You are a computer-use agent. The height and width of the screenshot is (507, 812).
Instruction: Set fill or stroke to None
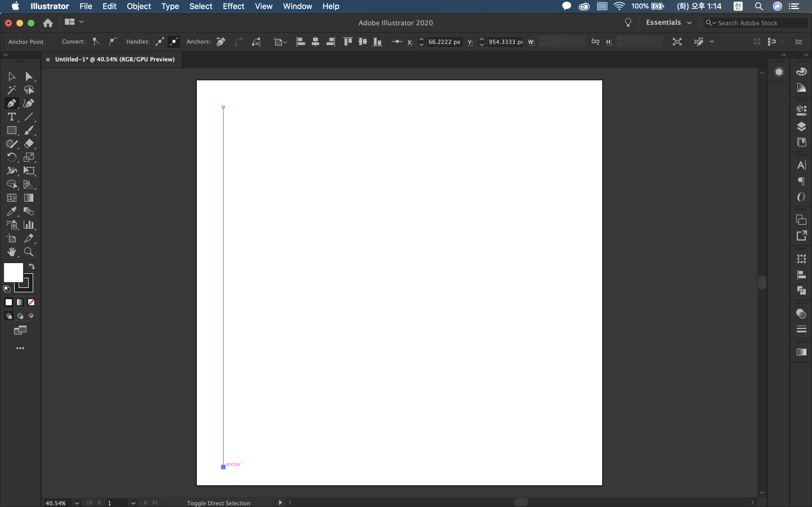point(31,303)
